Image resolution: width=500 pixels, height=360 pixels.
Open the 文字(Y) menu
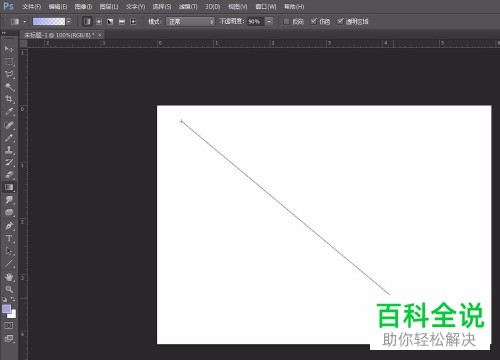coord(136,7)
